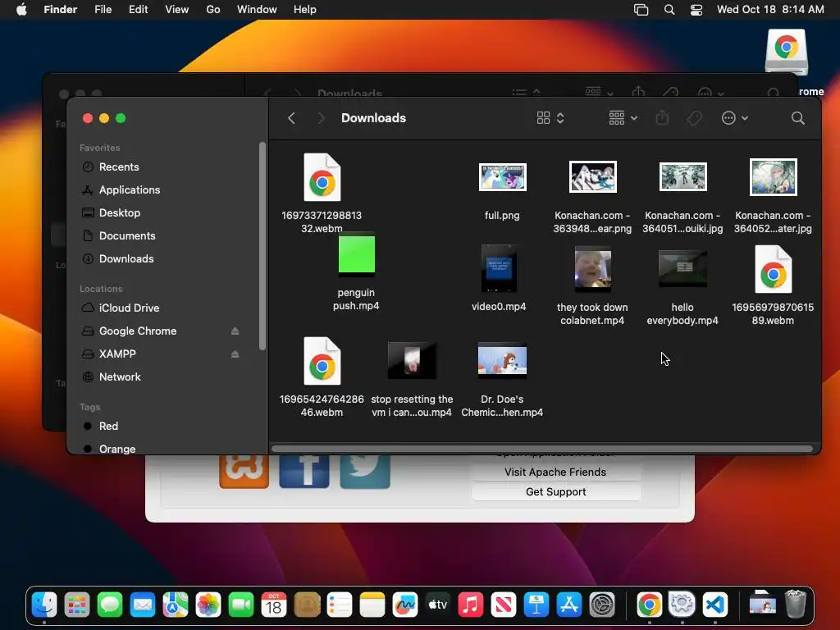This screenshot has width=840, height=630.
Task: Open the Help menu
Action: coord(305,10)
